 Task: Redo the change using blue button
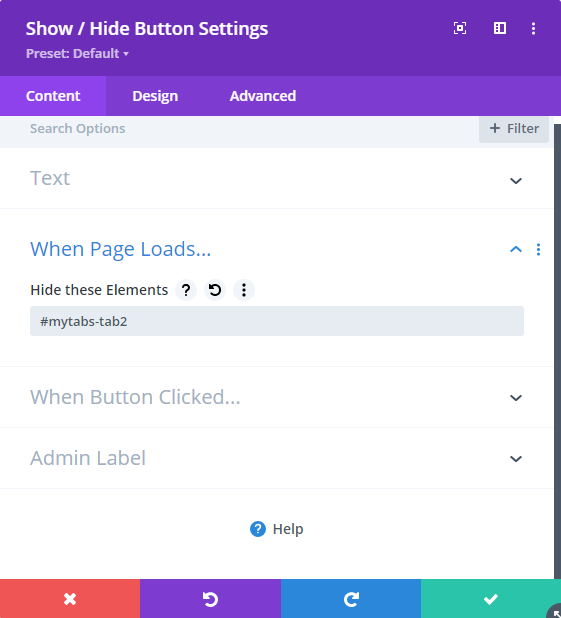point(351,599)
